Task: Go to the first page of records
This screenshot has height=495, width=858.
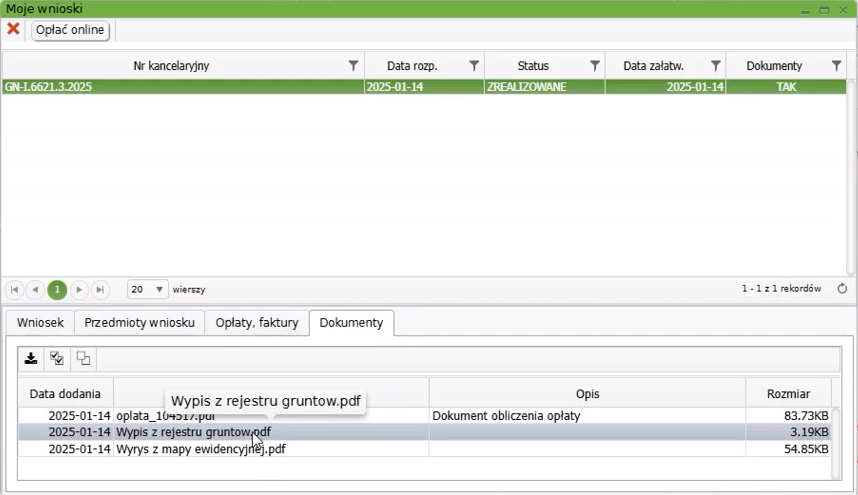Action: click(x=15, y=290)
